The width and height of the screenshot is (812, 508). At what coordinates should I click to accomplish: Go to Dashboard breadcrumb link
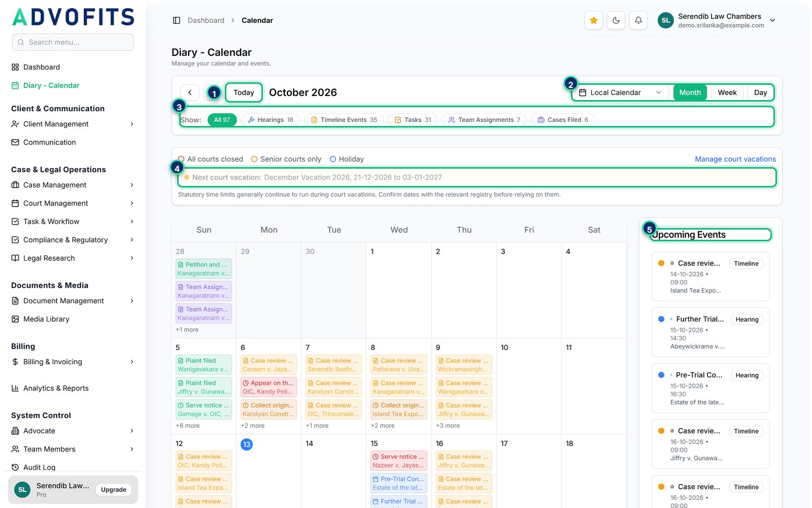(x=206, y=20)
